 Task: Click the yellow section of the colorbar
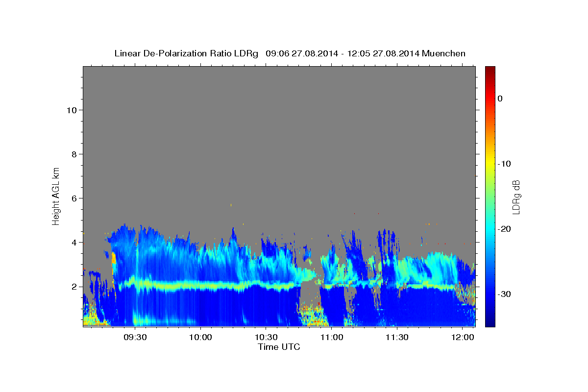(490, 164)
